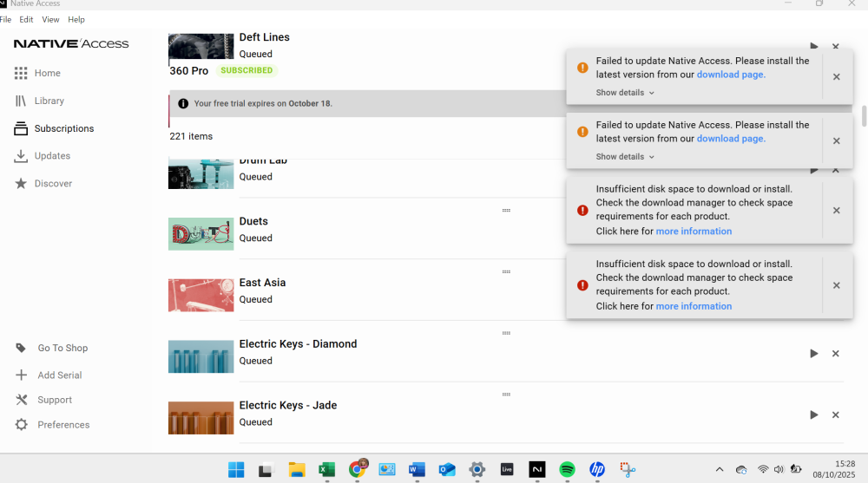The height and width of the screenshot is (483, 868).
Task: Expand Show details in first update notification
Action: tap(625, 93)
